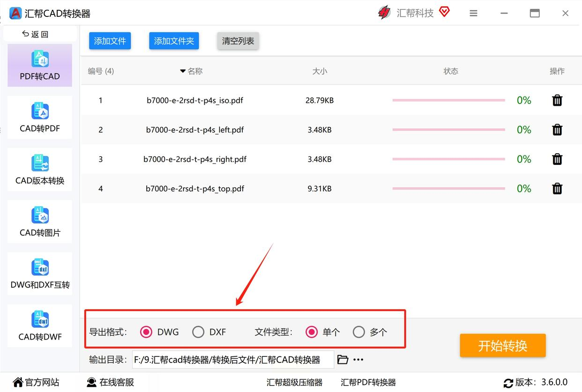
Task: Open the output folder icon
Action: pos(343,360)
